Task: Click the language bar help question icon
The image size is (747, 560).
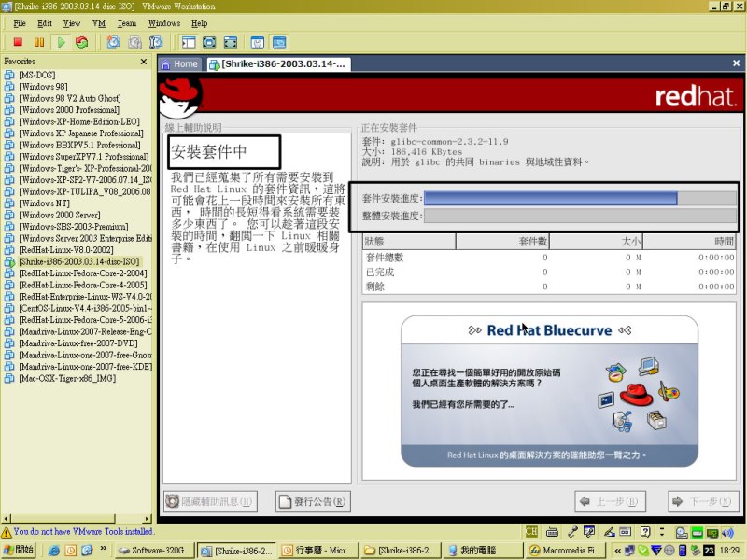Action: tap(645, 531)
